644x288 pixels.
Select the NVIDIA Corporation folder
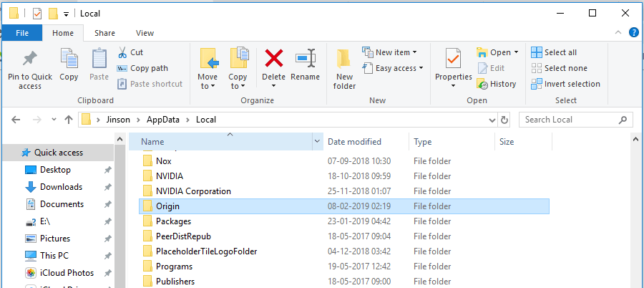(193, 191)
